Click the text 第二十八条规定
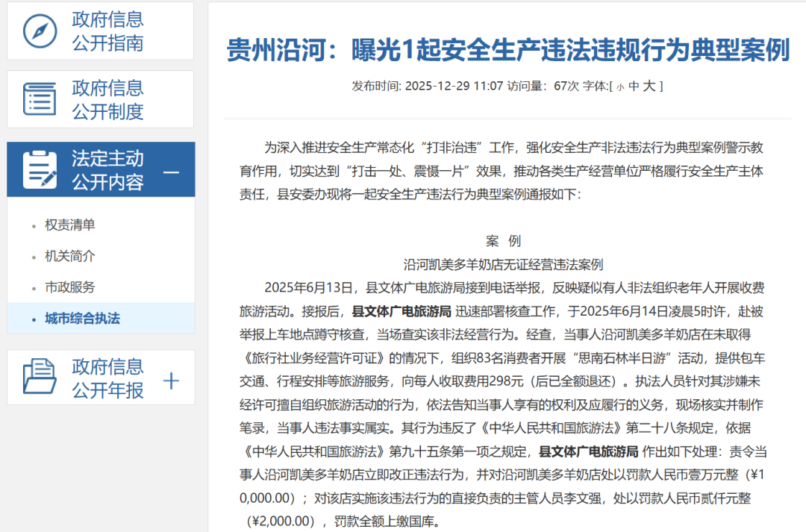The image size is (806, 532). [669, 428]
